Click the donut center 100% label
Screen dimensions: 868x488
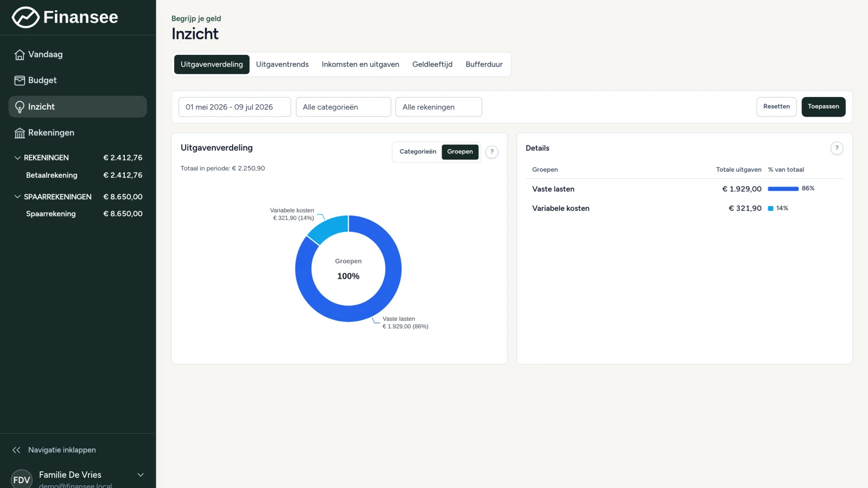348,276
